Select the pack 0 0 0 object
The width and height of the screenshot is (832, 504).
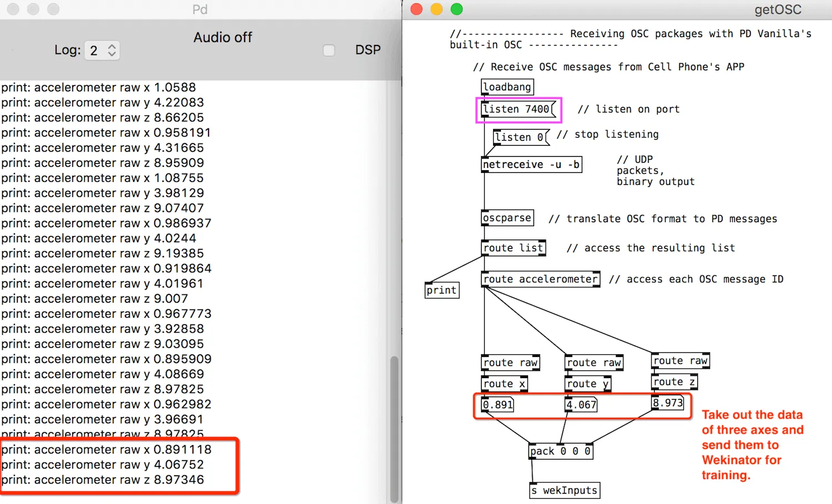point(560,451)
